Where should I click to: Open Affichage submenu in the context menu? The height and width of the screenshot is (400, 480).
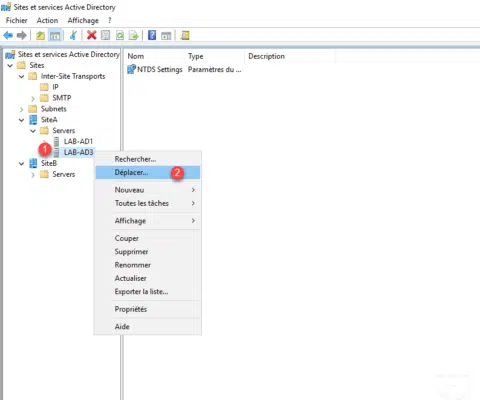point(148,221)
